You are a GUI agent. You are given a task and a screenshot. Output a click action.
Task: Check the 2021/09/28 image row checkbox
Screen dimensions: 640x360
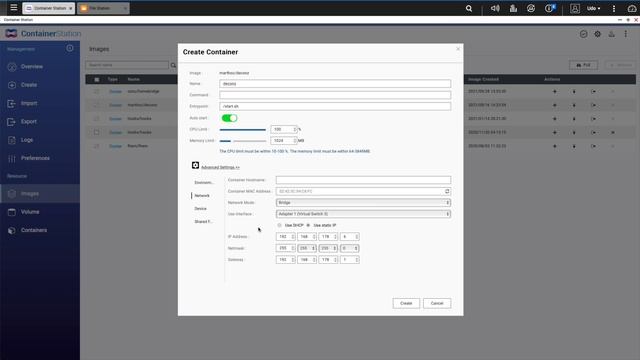coord(97,91)
